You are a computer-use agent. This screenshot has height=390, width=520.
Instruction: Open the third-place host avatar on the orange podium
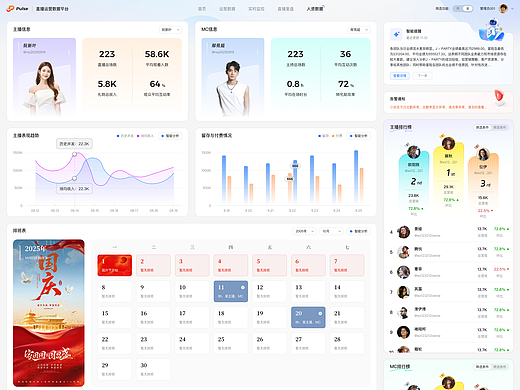[x=483, y=154]
